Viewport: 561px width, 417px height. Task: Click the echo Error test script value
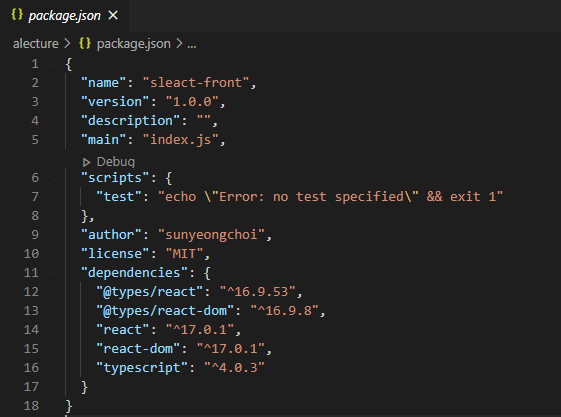[x=331, y=196]
